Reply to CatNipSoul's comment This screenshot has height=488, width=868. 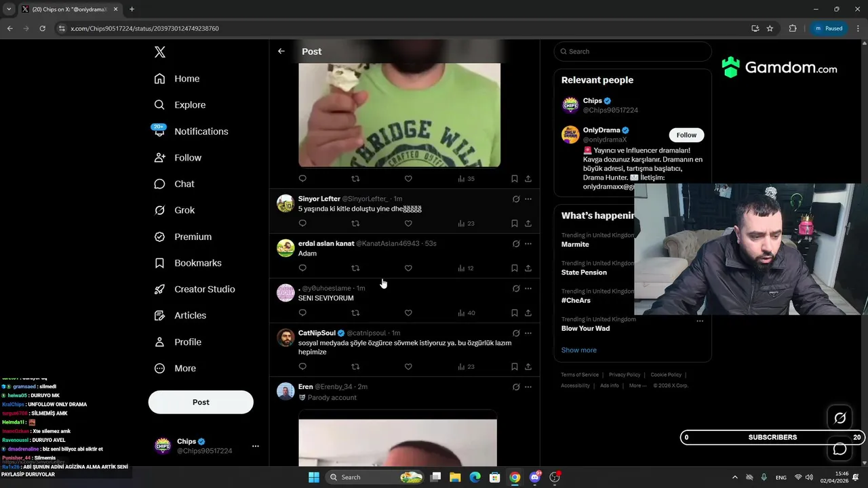pyautogui.click(x=302, y=367)
